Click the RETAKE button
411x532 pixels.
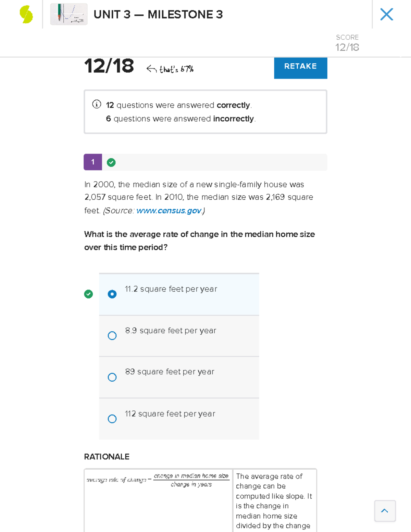tap(300, 67)
